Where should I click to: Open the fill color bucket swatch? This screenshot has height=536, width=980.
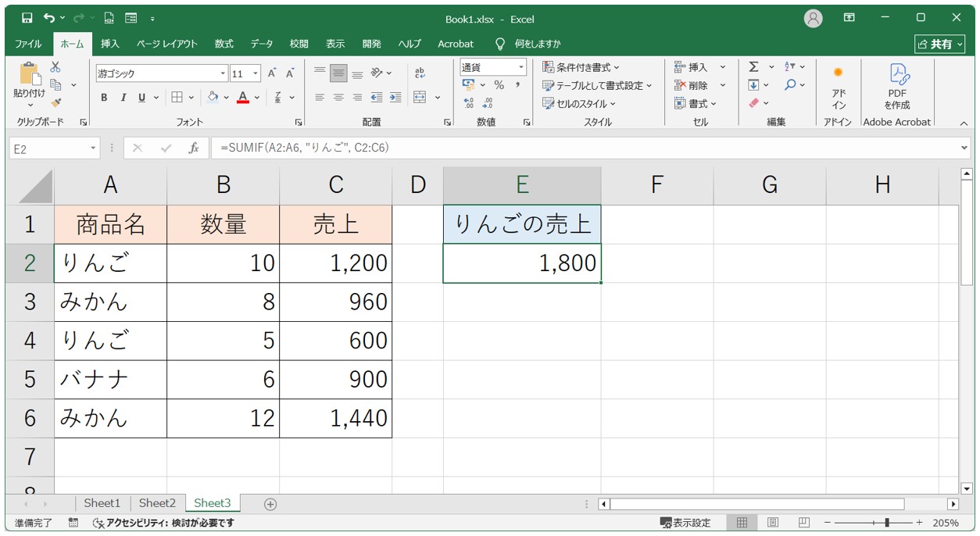click(x=213, y=98)
